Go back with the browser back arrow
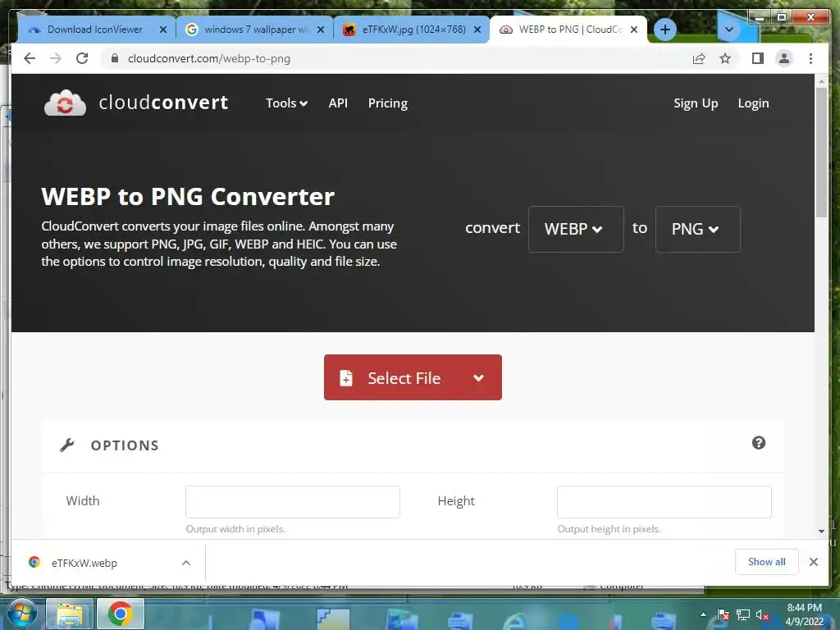 (30, 58)
